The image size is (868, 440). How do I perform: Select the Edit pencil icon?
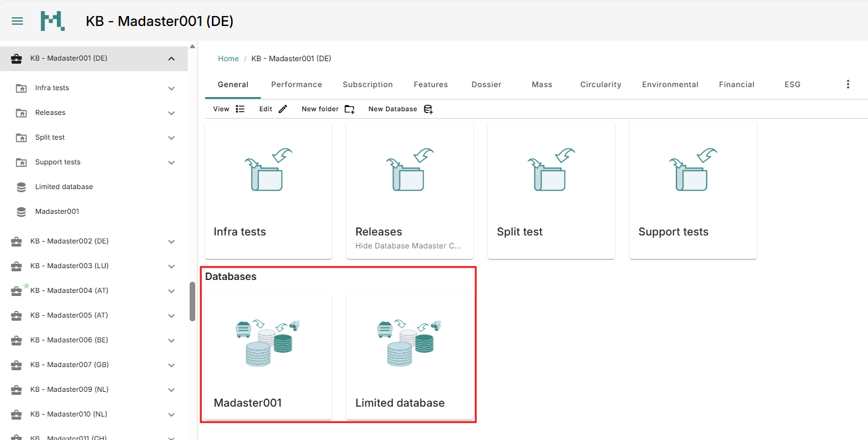click(282, 108)
